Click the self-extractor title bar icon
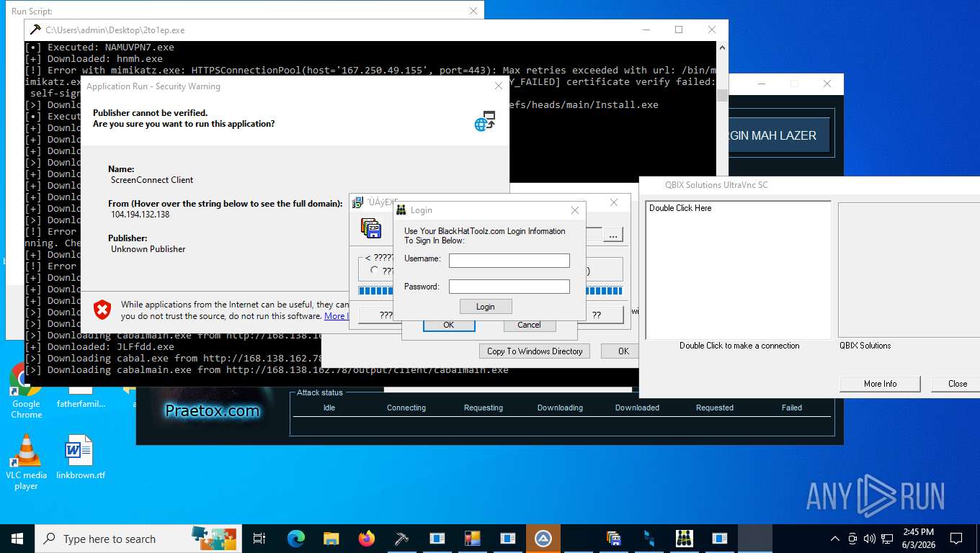 (358, 203)
